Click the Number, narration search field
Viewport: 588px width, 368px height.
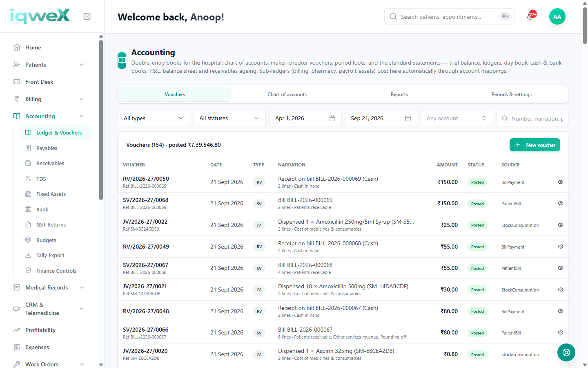coord(532,118)
